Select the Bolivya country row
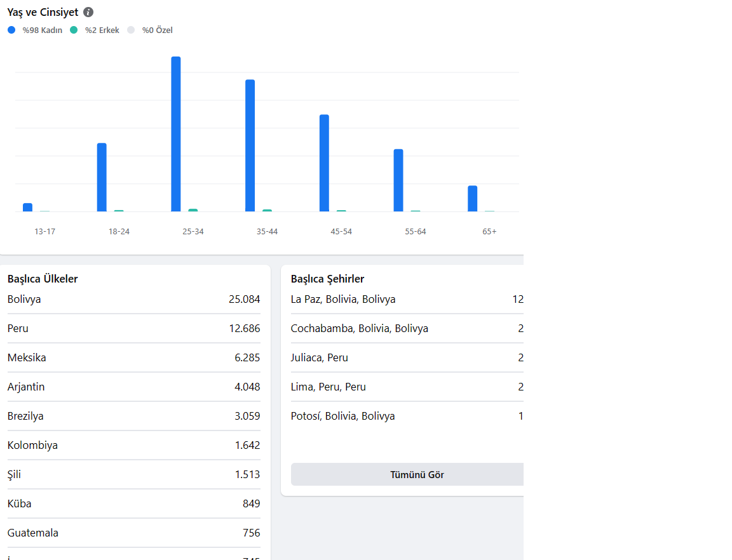 click(x=134, y=299)
